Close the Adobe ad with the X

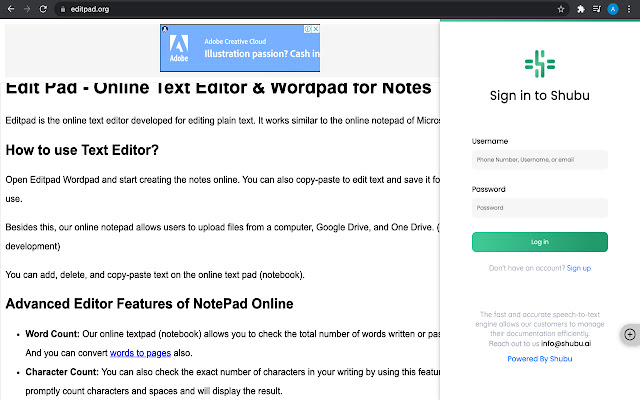click(316, 29)
